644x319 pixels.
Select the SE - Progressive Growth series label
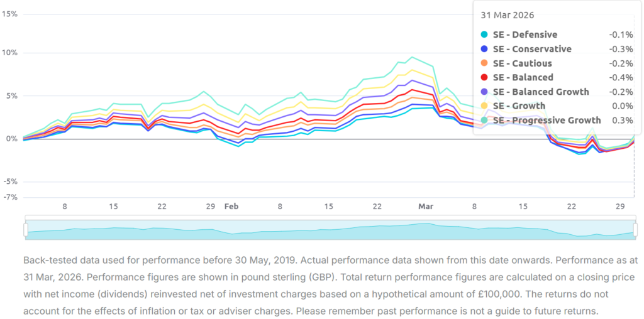click(x=547, y=120)
